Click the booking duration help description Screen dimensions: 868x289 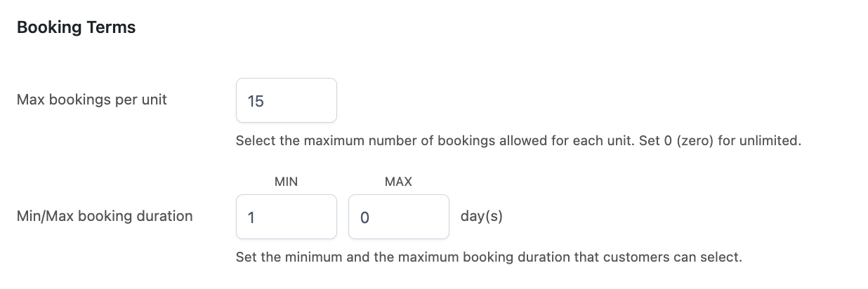(x=489, y=257)
